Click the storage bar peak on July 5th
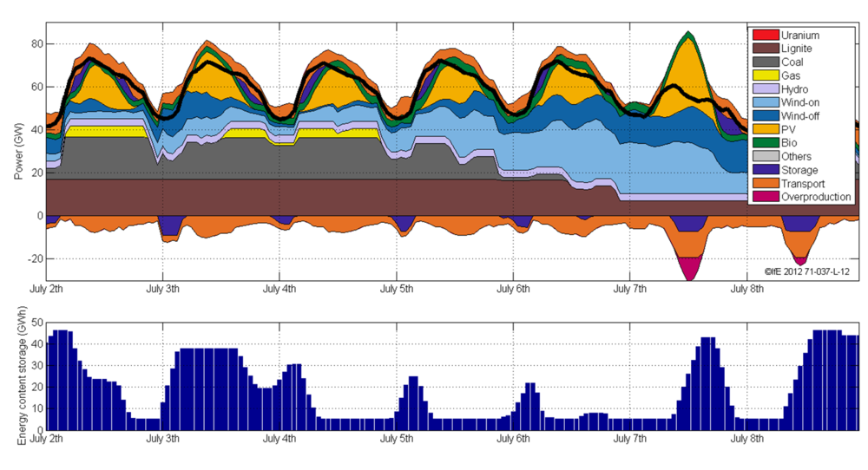 coord(413,403)
